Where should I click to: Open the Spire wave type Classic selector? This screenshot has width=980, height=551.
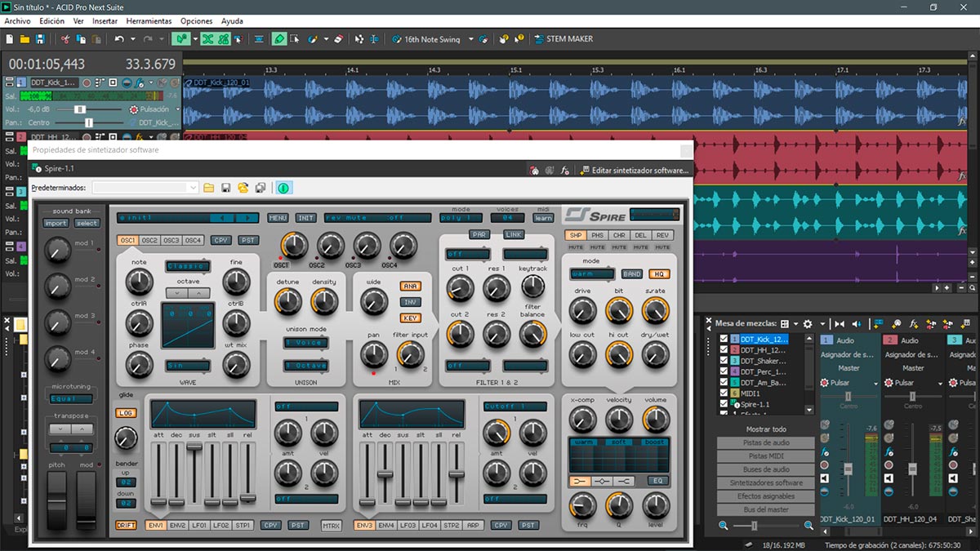[188, 266]
